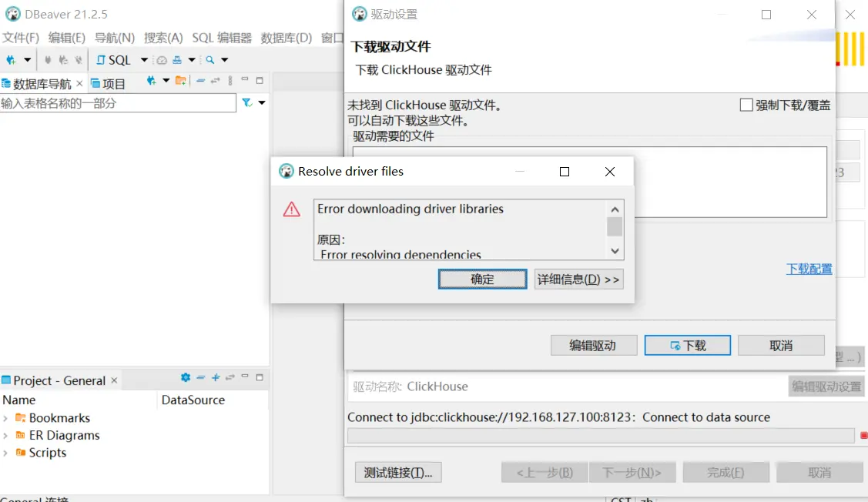Open the 导航(N) menu
This screenshot has height=502, width=868.
pyautogui.click(x=115, y=38)
